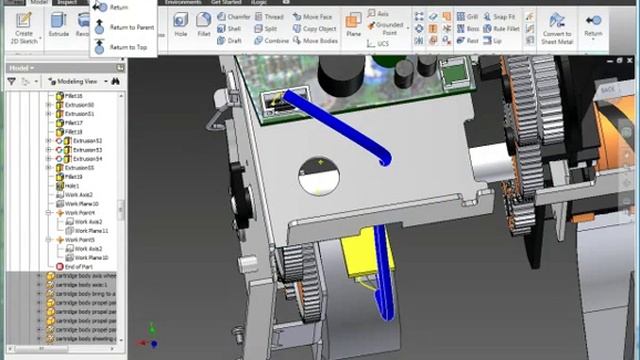Activate the Move Bodies tool
Image resolution: width=640 pixels, height=360 pixels.
click(x=315, y=40)
